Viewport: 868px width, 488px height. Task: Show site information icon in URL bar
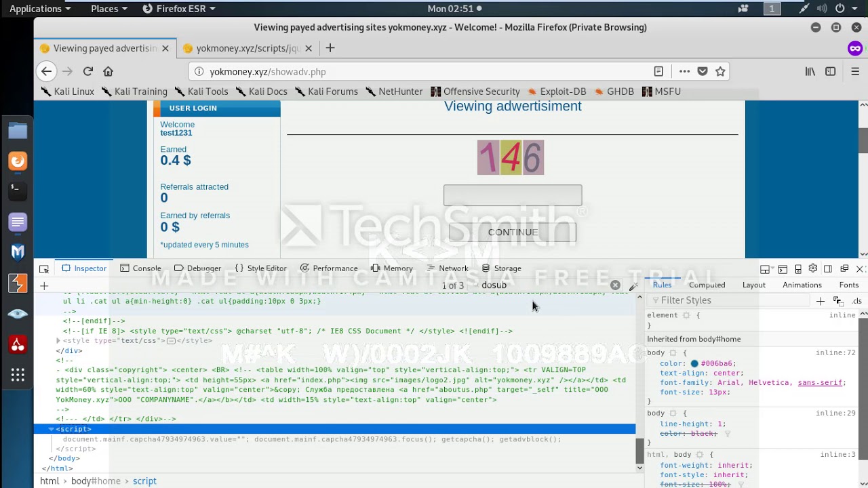(199, 71)
